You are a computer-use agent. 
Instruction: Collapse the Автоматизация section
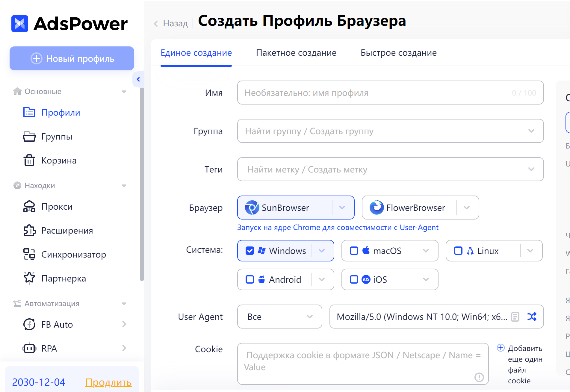pos(124,304)
